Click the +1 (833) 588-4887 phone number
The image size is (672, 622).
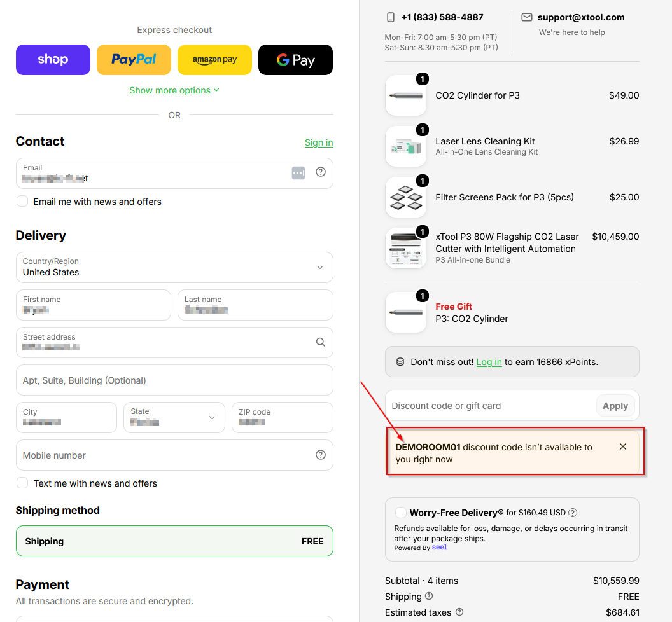442,17
